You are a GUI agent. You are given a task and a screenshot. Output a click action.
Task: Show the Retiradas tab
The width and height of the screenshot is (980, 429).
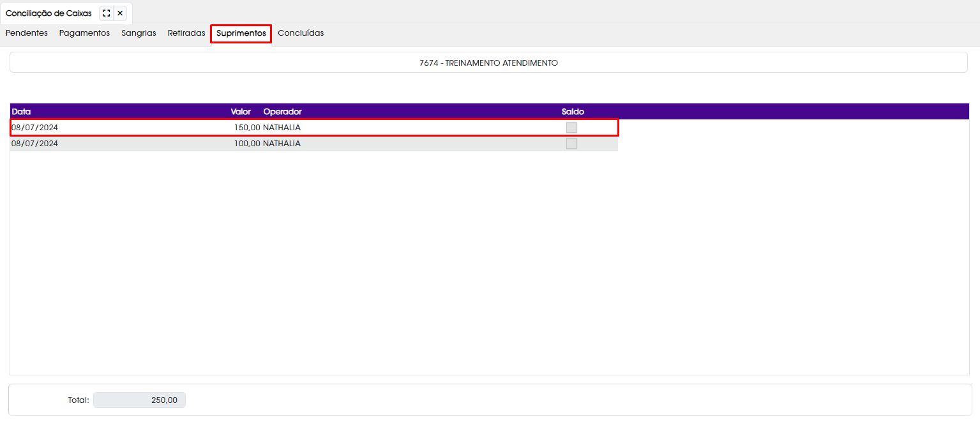186,33
